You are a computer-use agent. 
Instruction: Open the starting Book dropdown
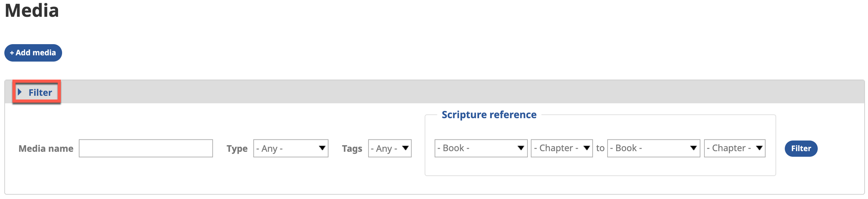click(x=480, y=148)
